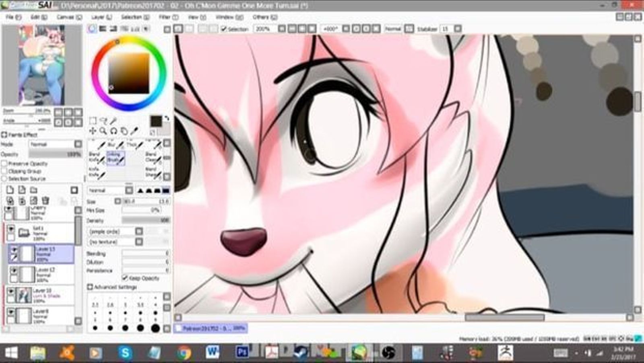Open the zoom percentage dropdown in toolbar
The image size is (644, 363).
(x=282, y=29)
